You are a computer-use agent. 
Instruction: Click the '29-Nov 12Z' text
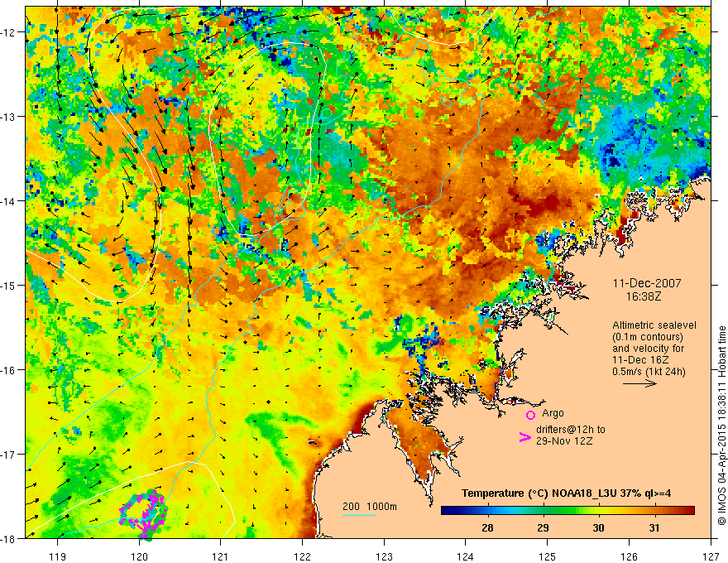(564, 441)
